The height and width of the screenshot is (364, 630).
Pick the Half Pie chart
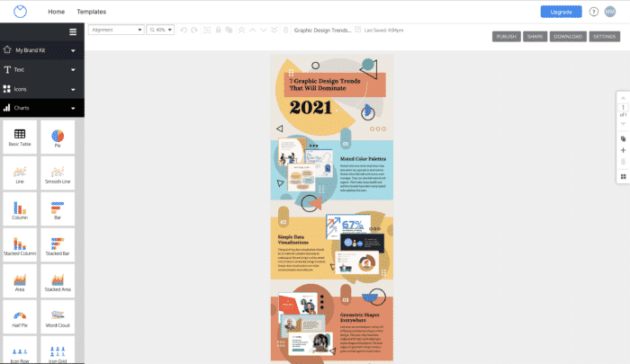(20, 319)
